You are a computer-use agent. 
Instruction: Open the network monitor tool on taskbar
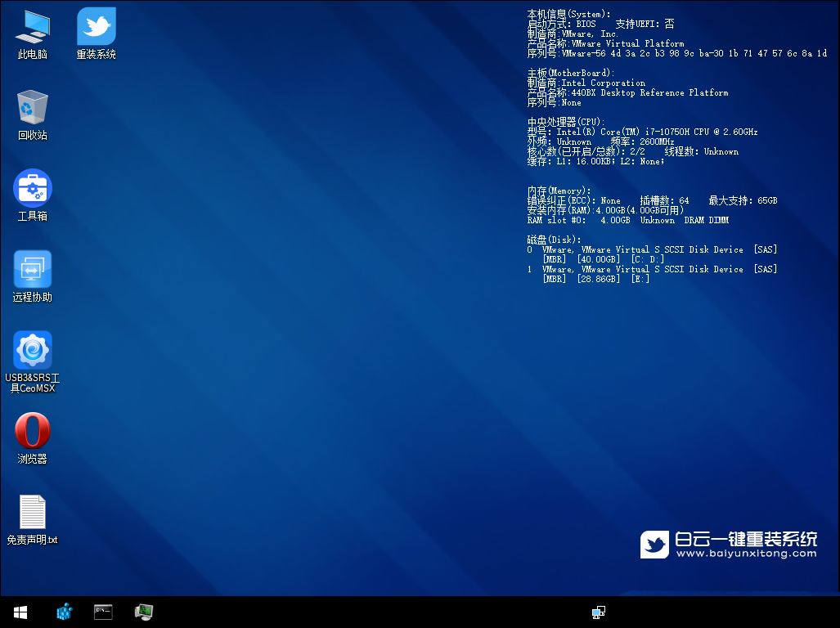[144, 612]
